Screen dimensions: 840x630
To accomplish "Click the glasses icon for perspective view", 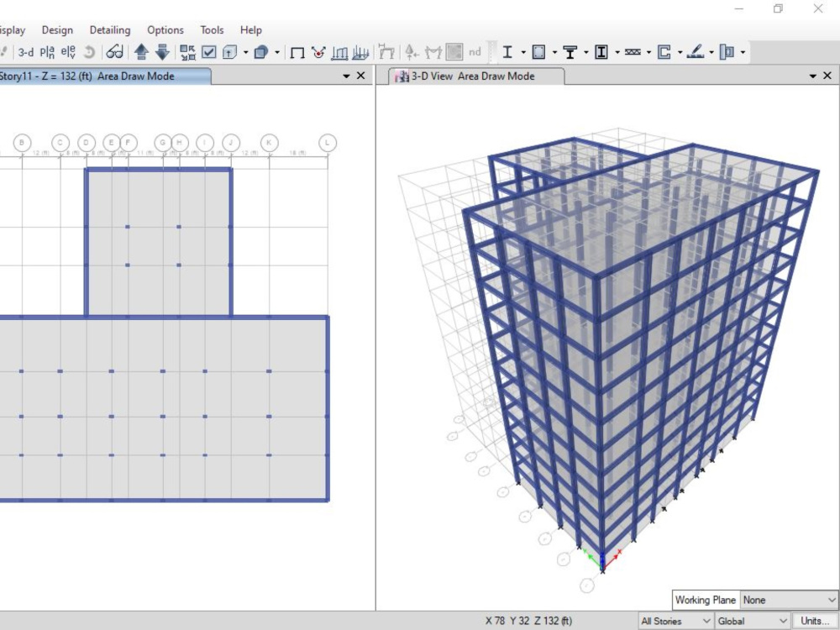I will pyautogui.click(x=114, y=52).
